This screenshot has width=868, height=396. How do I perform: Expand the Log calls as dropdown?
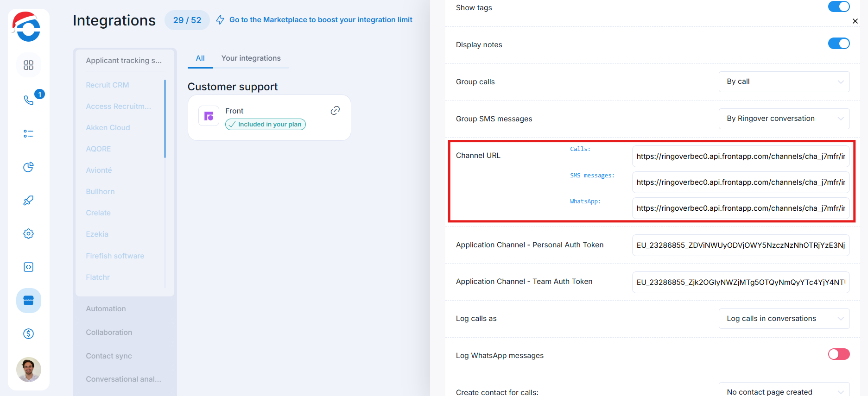[784, 319]
